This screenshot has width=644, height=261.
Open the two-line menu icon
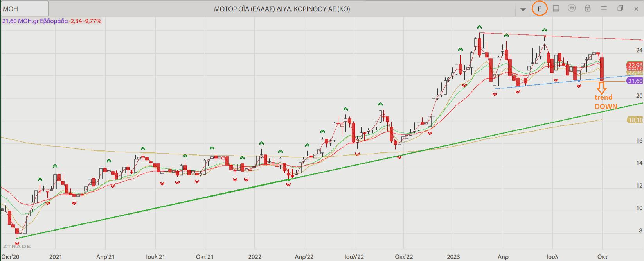pos(604,8)
